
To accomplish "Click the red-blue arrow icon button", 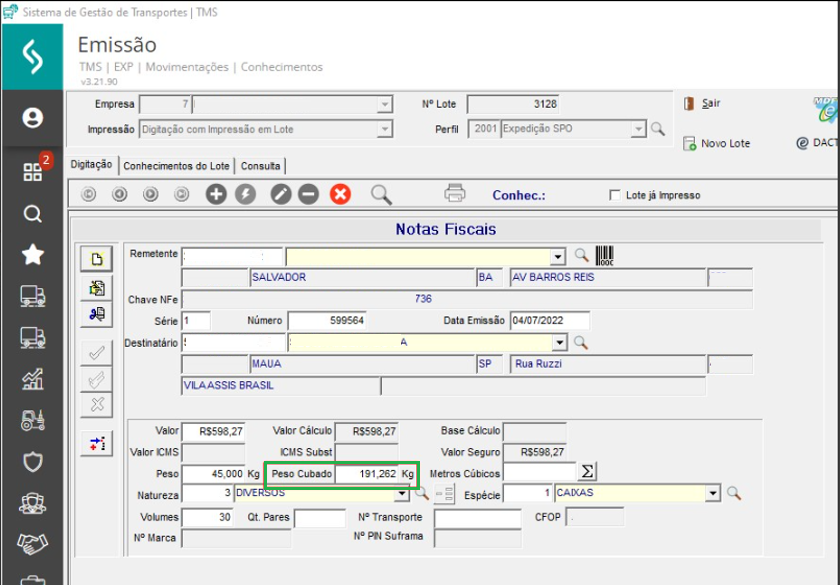I will pos(97,443).
